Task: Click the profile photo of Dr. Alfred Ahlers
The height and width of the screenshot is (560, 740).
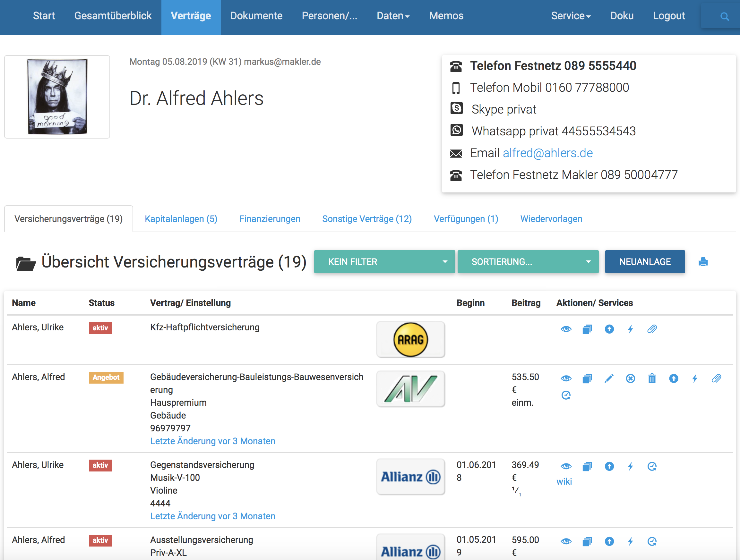Action: (57, 97)
